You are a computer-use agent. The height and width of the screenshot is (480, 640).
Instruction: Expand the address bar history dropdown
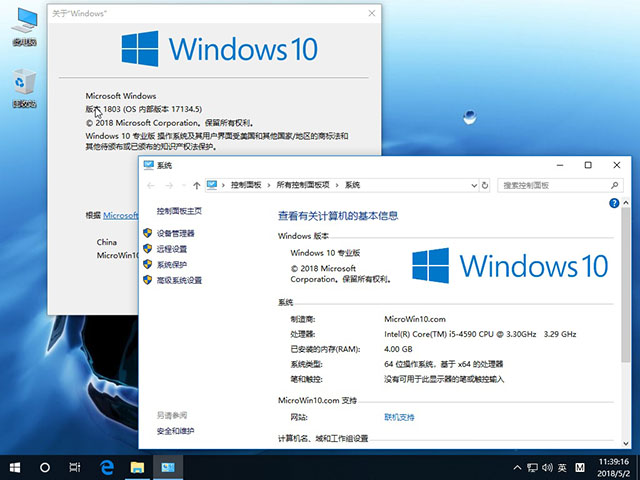474,185
